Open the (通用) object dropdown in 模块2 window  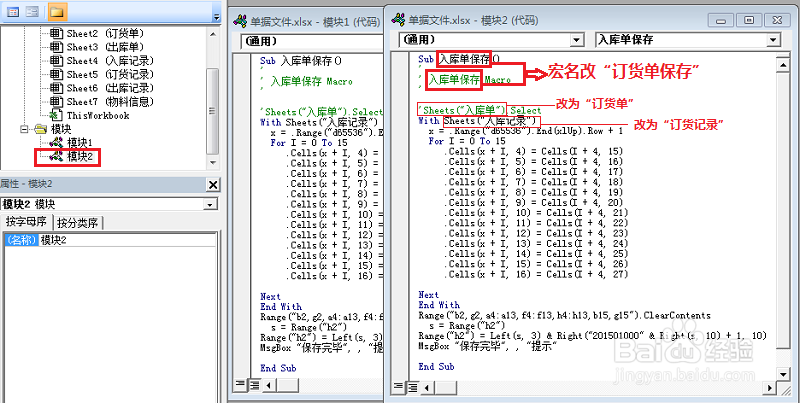(x=577, y=40)
